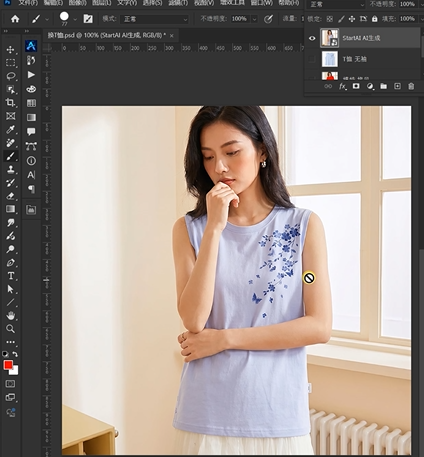Toggle Quick Mask mode
Viewport: 424px width, 457px height.
coord(10,384)
